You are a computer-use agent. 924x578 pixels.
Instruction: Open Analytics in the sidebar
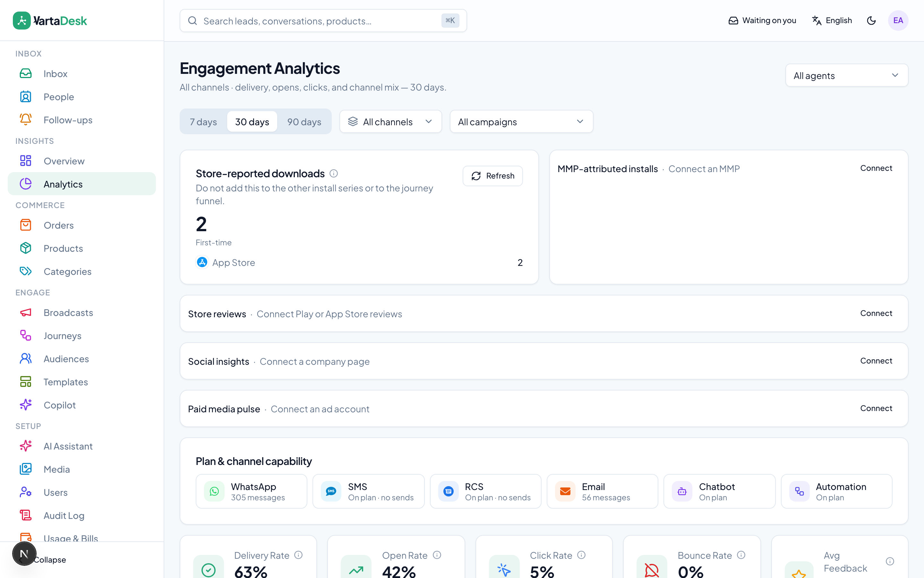(x=82, y=184)
